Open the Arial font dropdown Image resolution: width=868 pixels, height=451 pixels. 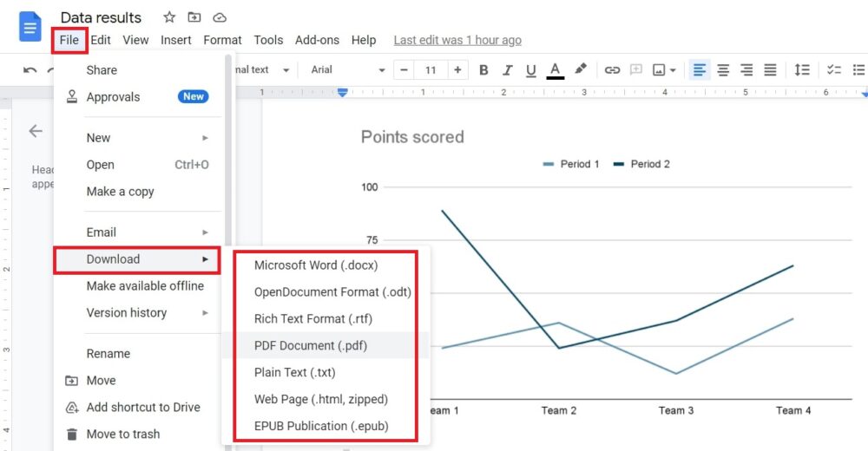point(347,70)
